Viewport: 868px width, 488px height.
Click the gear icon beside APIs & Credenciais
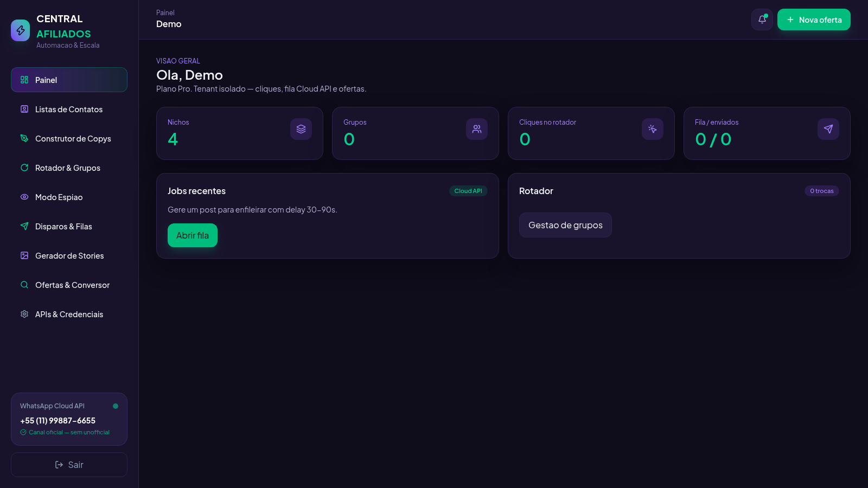[24, 314]
